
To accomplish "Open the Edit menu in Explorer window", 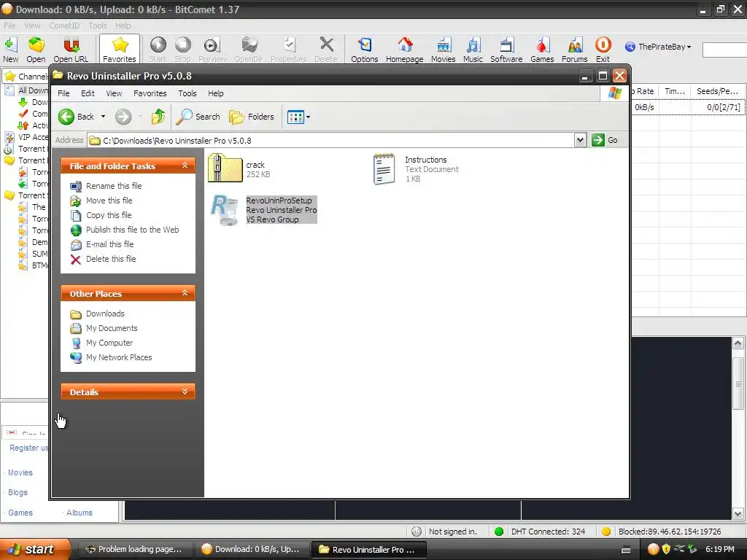I will [x=88, y=93].
